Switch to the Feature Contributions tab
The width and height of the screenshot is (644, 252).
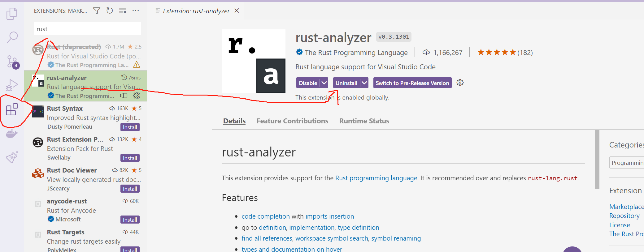click(292, 121)
